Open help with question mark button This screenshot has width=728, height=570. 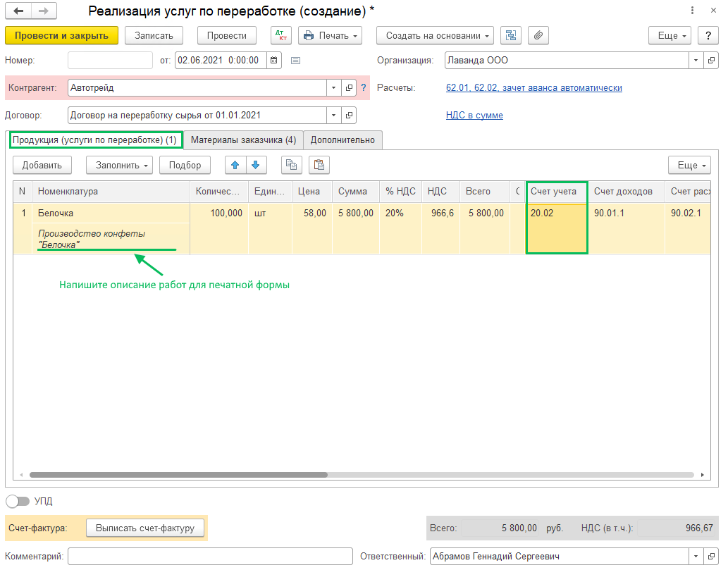pos(708,35)
